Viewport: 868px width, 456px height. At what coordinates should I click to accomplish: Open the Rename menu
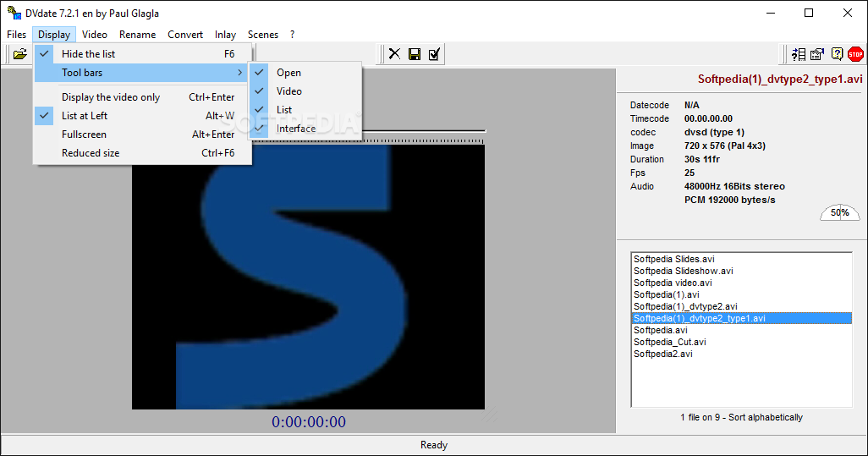[137, 35]
